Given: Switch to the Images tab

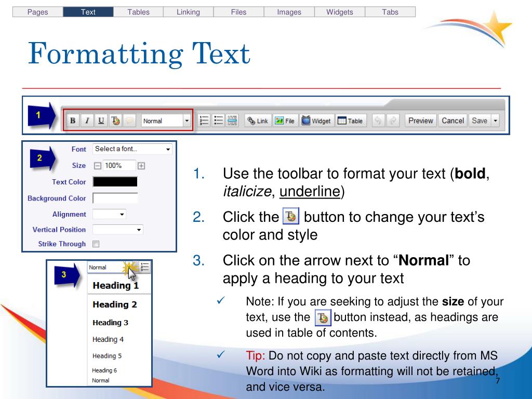Looking at the screenshot, I should tap(289, 12).
